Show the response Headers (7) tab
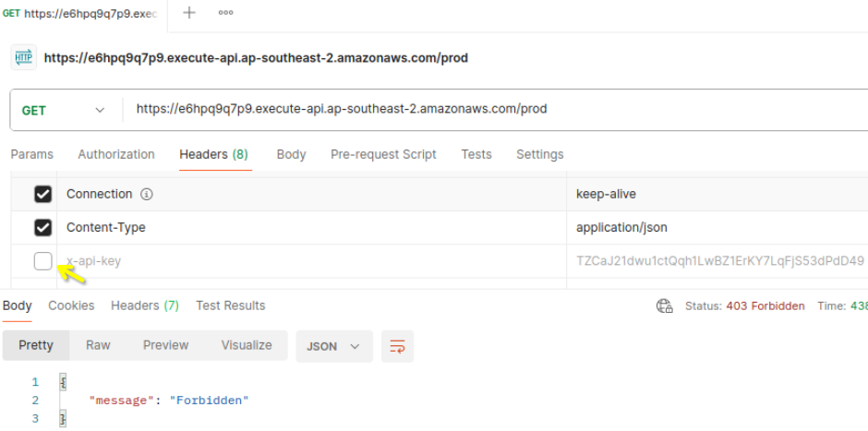The width and height of the screenshot is (868, 431). pyautogui.click(x=145, y=305)
